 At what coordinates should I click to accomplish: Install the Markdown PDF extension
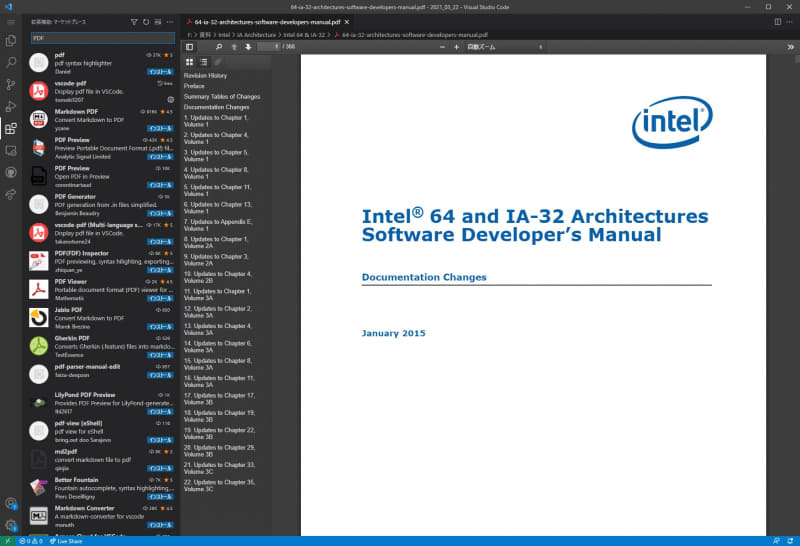161,128
